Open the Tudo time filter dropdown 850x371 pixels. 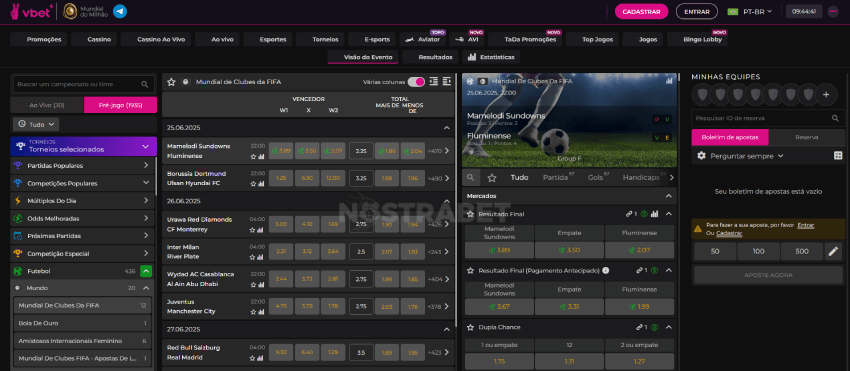pyautogui.click(x=36, y=124)
